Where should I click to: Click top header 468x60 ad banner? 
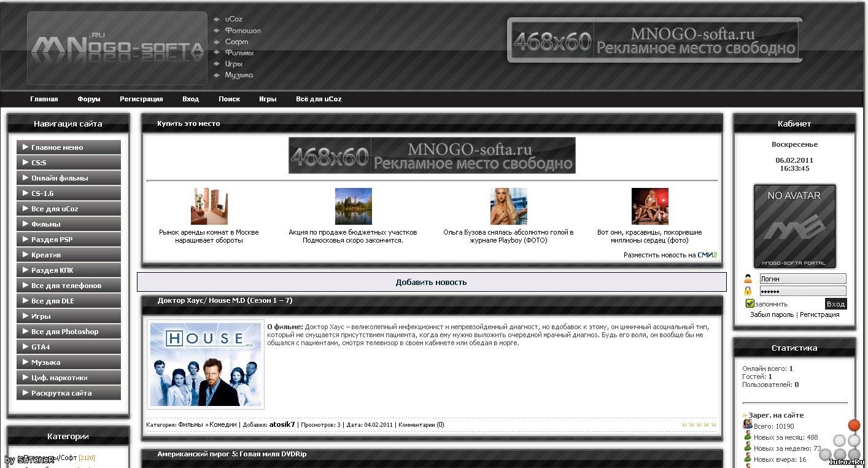tap(655, 40)
